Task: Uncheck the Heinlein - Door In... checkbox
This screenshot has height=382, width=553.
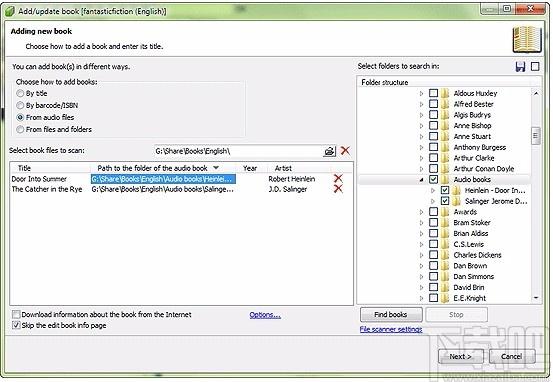Action: [445, 190]
